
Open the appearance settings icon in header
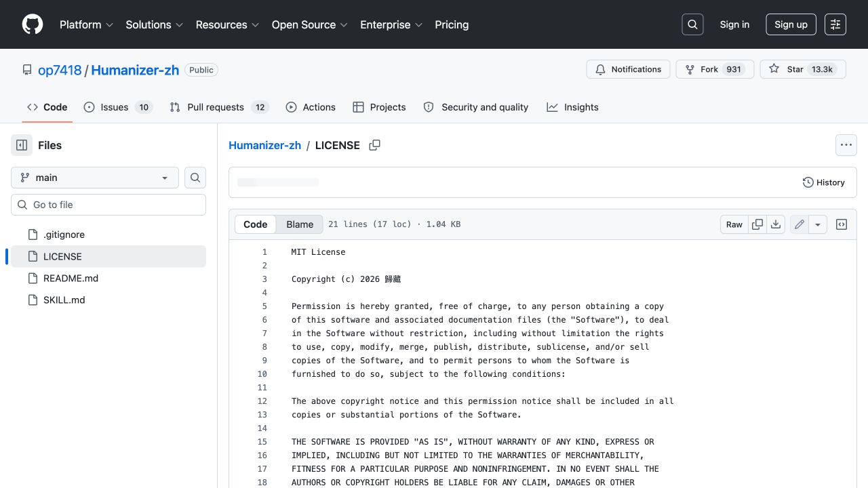tap(835, 24)
